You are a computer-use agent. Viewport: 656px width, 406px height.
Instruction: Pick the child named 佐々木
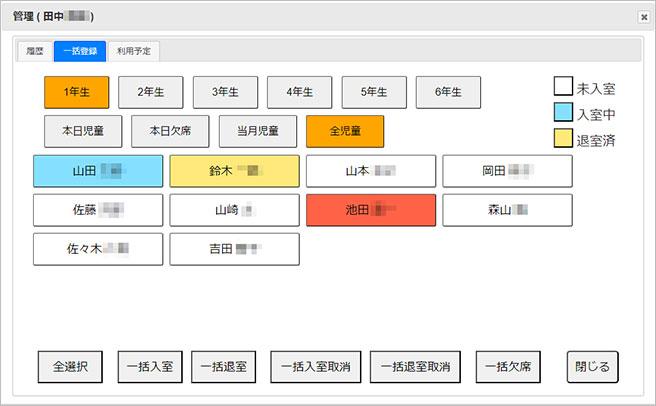pos(98,249)
